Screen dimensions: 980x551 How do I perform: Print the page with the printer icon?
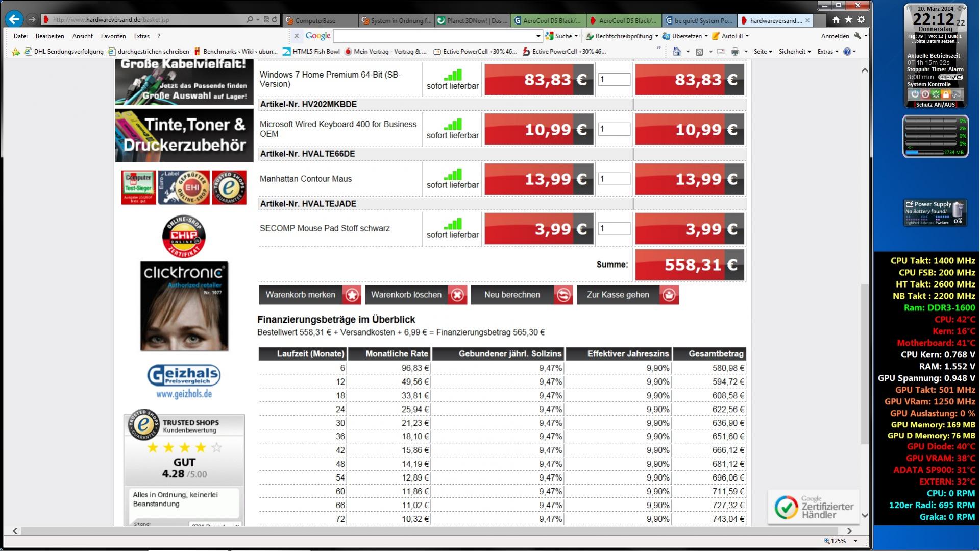pyautogui.click(x=735, y=52)
